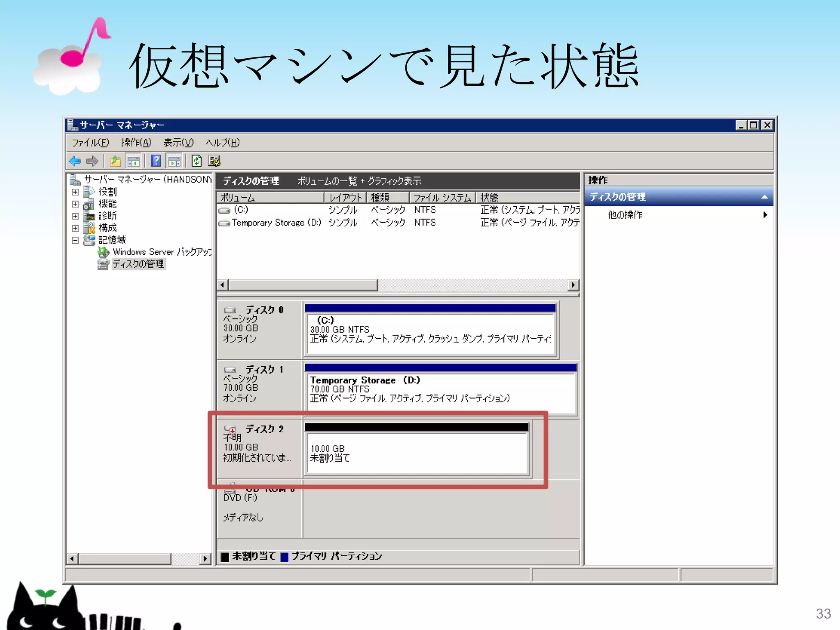Click the DVD (F:) drive label
The width and height of the screenshot is (840, 630).
click(240, 498)
